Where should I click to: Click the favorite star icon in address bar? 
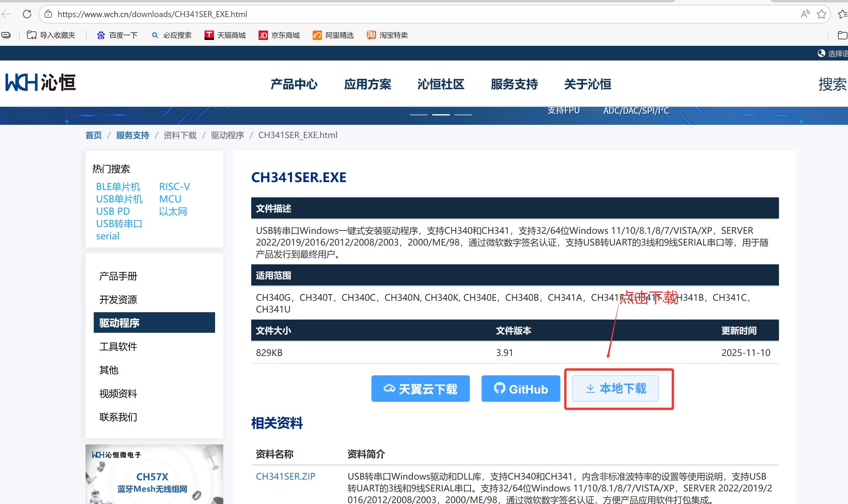821,14
